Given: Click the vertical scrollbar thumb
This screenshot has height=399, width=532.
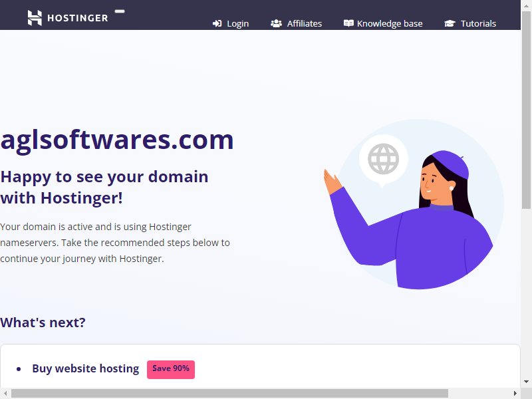Looking at the screenshot, I should 526,110.
